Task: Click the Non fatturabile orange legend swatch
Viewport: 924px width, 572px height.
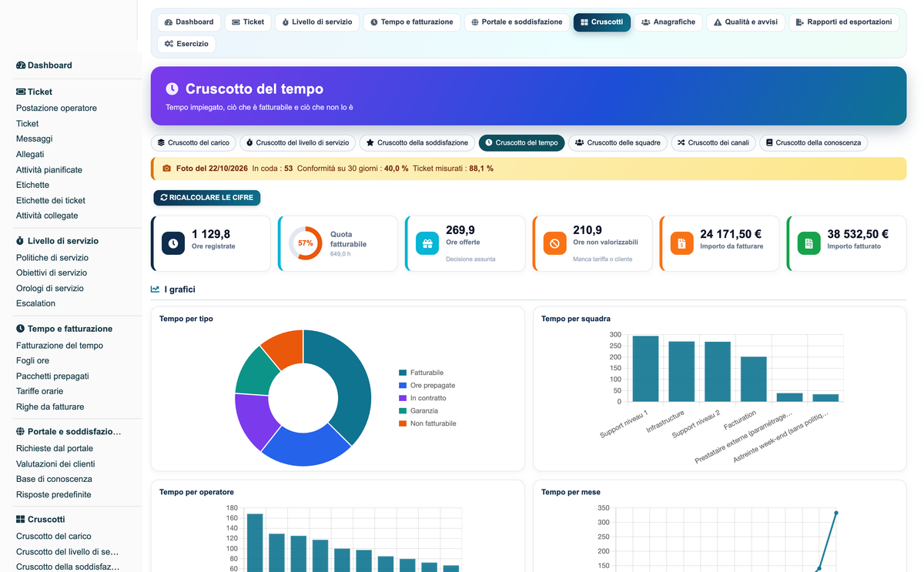Action: [403, 424]
